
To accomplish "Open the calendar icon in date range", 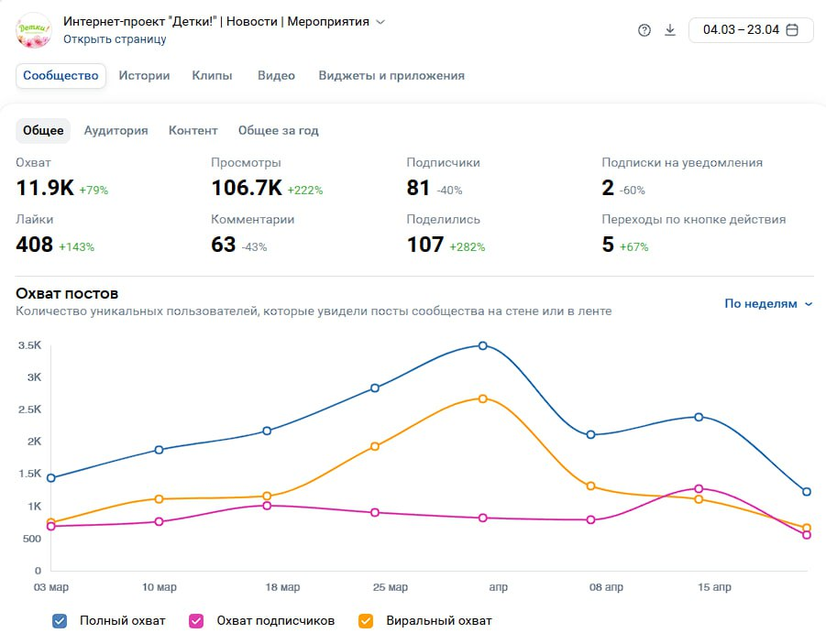I will [792, 30].
